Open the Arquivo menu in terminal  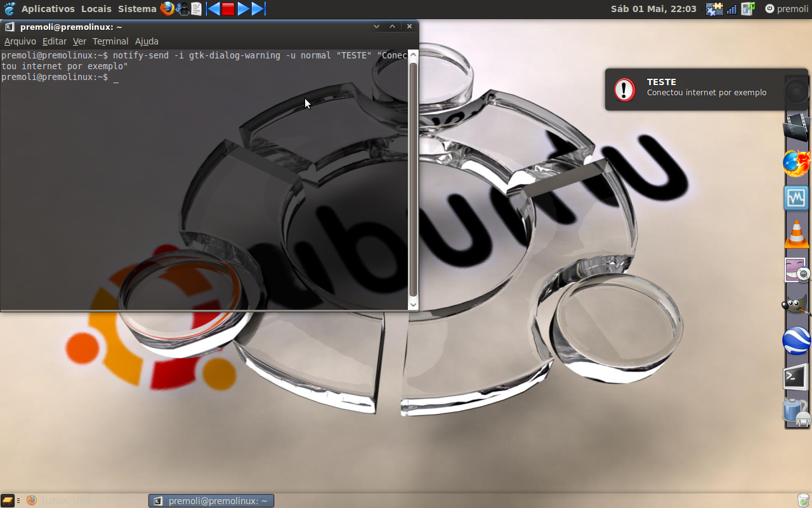(x=20, y=41)
